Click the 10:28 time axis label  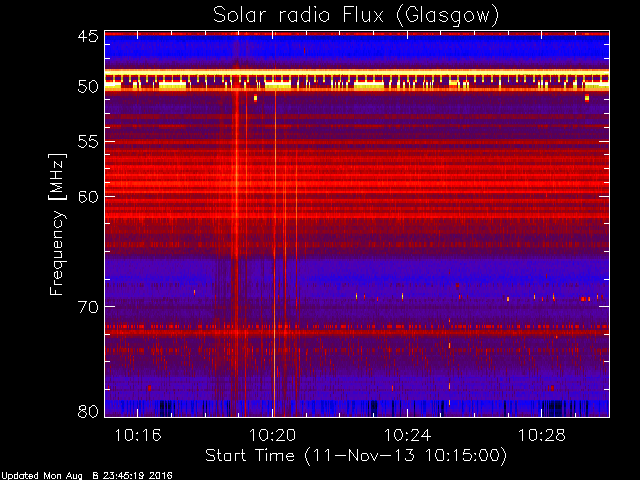[542, 435]
